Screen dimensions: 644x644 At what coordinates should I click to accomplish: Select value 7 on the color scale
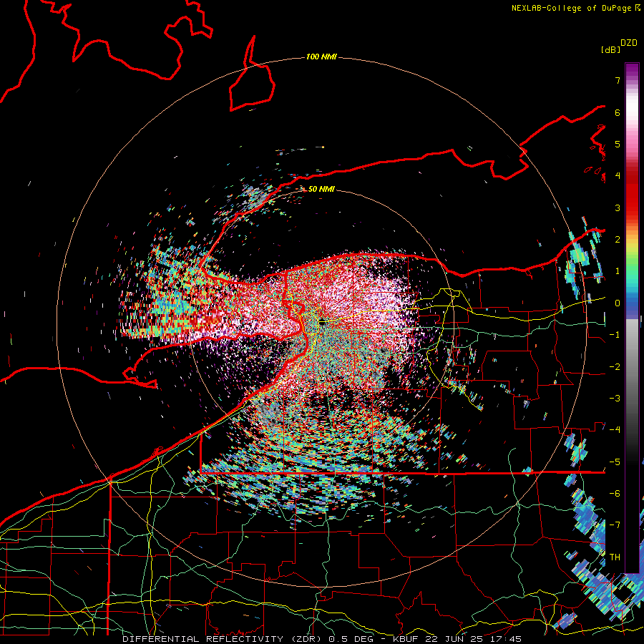click(618, 80)
